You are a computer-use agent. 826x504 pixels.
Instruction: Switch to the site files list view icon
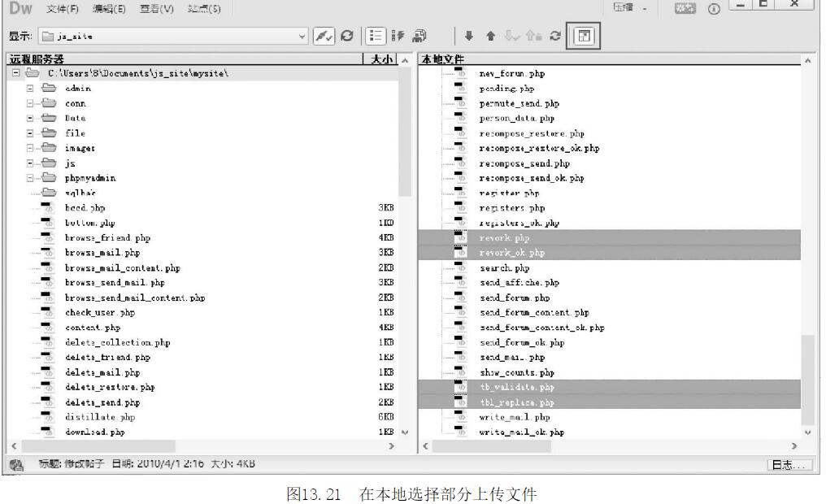click(x=376, y=36)
